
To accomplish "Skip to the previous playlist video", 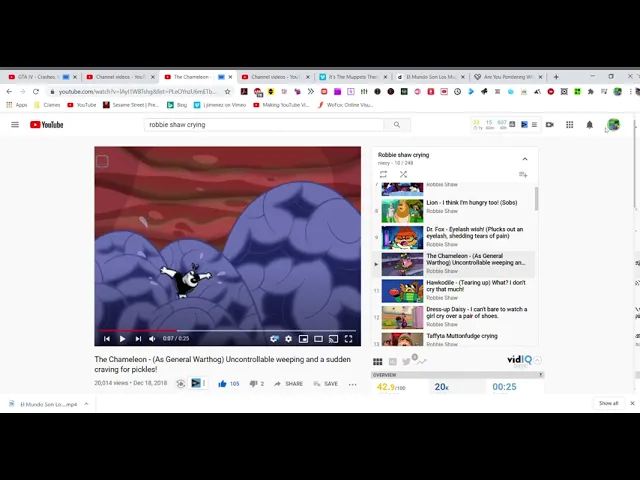I will point(107,339).
